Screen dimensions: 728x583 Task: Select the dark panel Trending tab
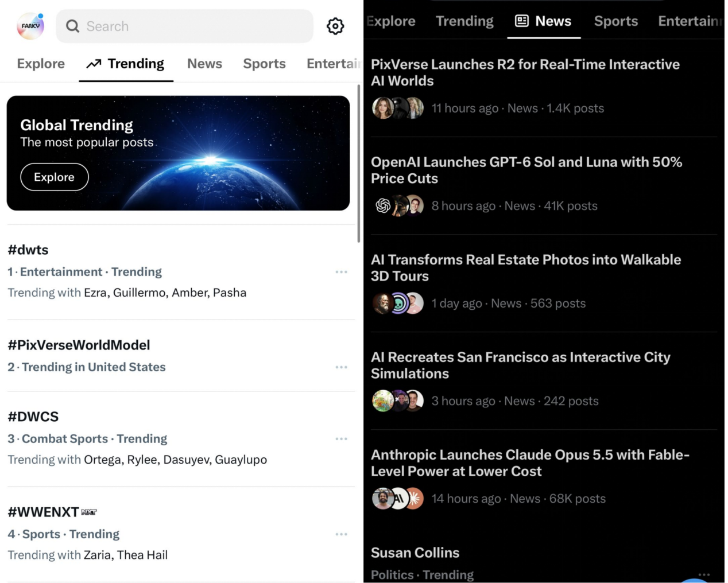pos(464,21)
